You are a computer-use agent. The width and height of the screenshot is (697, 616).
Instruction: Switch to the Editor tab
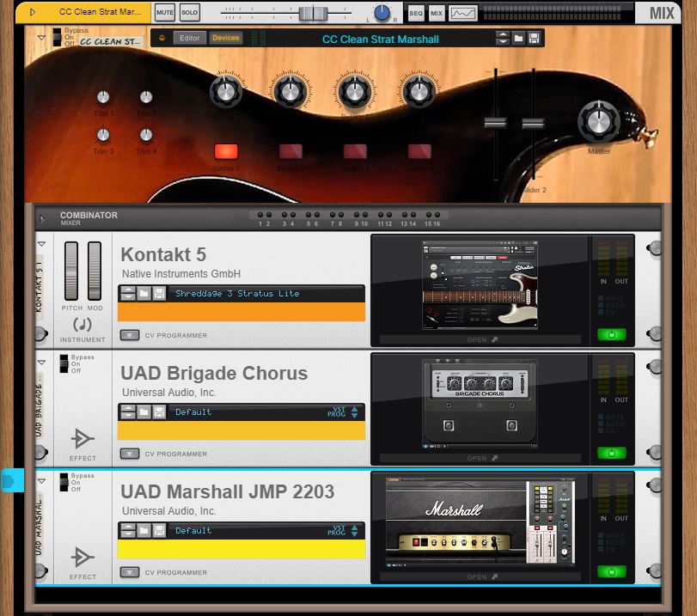189,37
